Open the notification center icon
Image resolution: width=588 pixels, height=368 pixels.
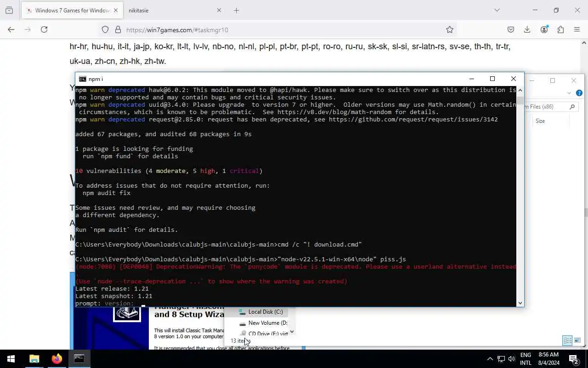[x=573, y=359]
